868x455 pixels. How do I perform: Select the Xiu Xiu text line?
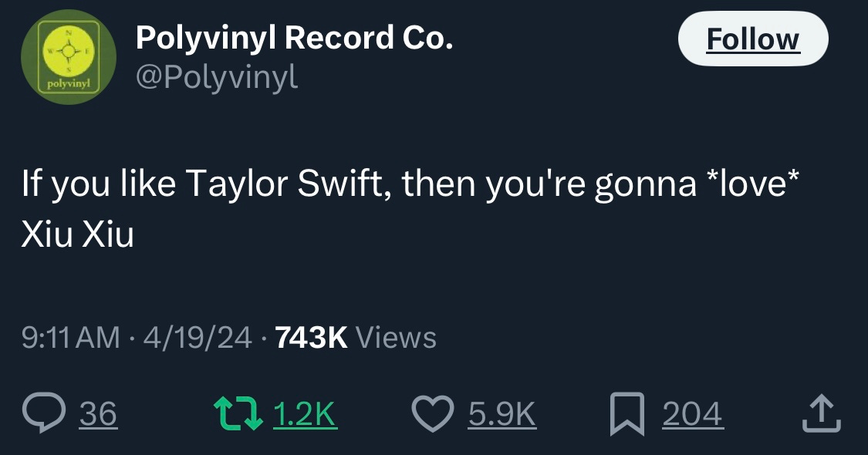tap(77, 234)
